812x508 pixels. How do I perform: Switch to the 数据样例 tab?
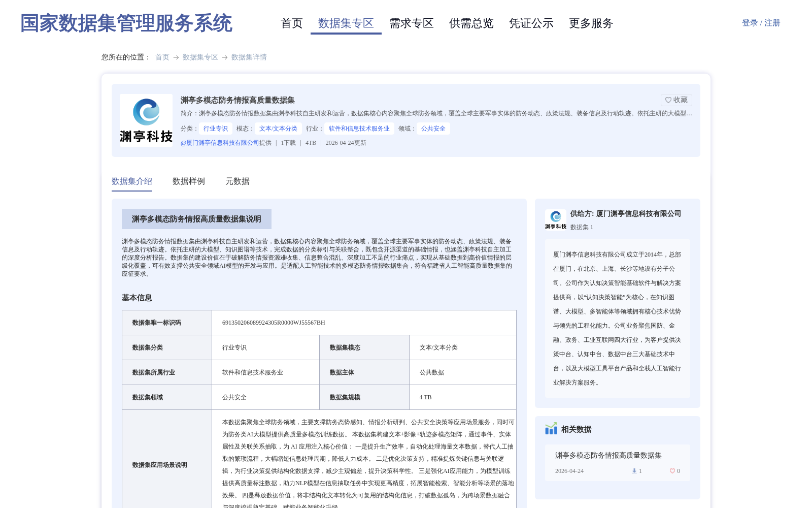pos(189,181)
